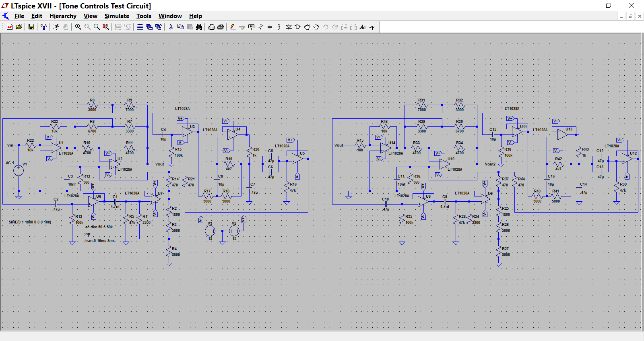Select resistor R8 label

pos(92,100)
